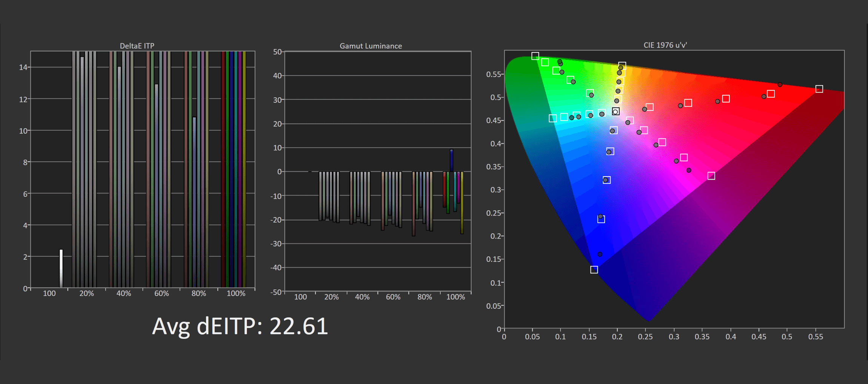This screenshot has height=384, width=868.
Task: Select the white point target square in CIE chart
Action: (616, 112)
